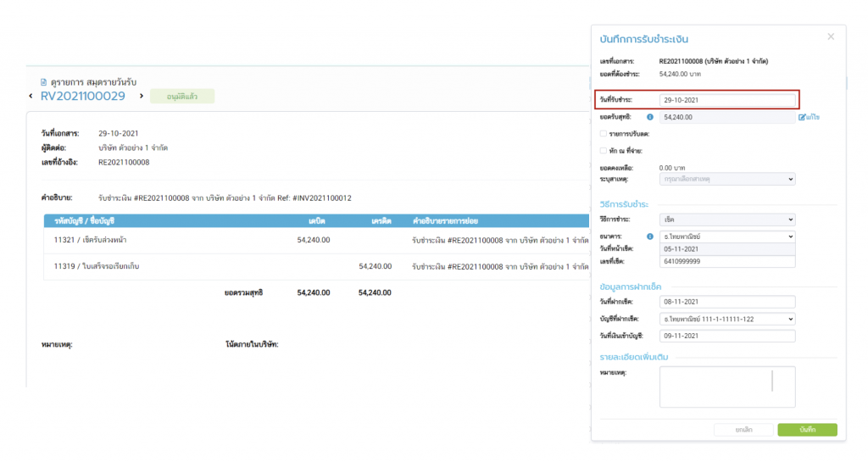Open the ธนาคาร bank dropdown
The height and width of the screenshot is (462, 868).
727,237
